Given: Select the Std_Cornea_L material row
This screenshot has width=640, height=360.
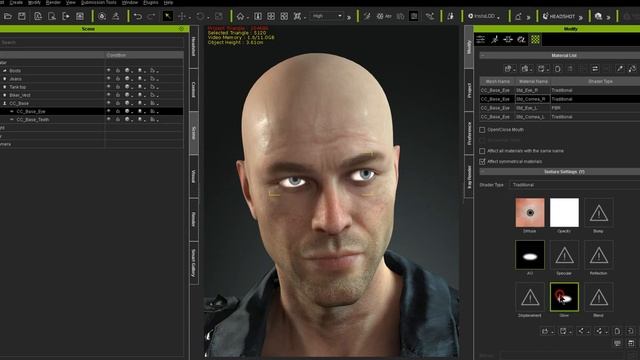Looking at the screenshot, I should tap(560, 117).
